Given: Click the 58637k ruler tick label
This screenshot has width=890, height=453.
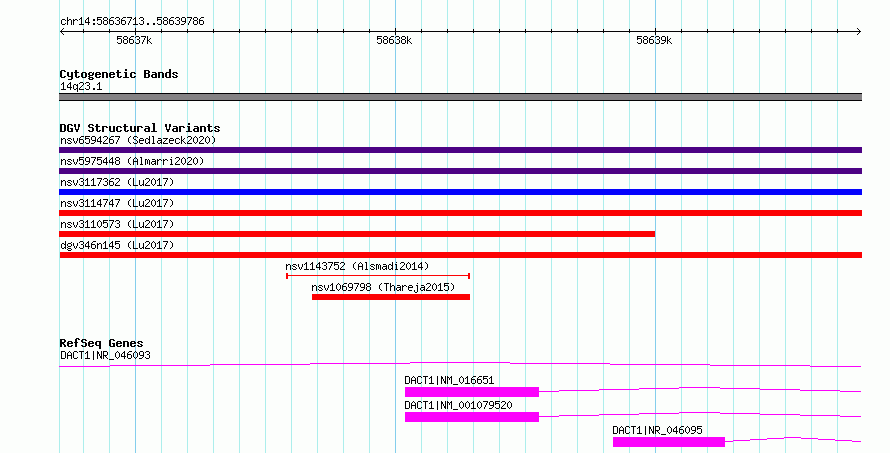Looking at the screenshot, I should (x=134, y=40).
